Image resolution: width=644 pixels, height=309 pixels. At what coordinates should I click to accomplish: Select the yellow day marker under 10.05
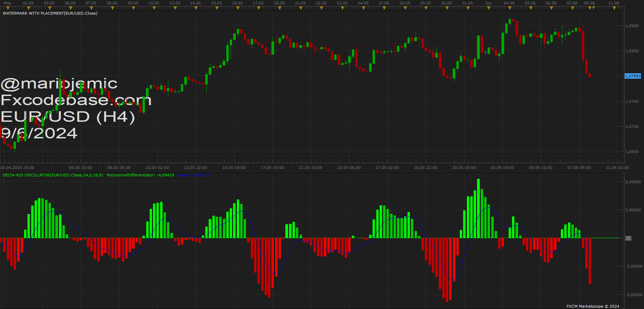154,8
